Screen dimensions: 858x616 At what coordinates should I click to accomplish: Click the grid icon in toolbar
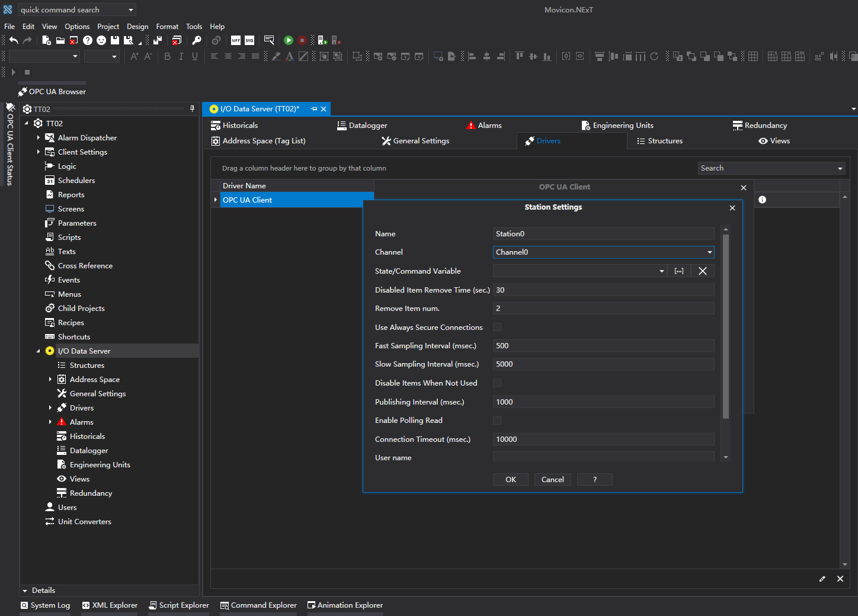tap(753, 56)
